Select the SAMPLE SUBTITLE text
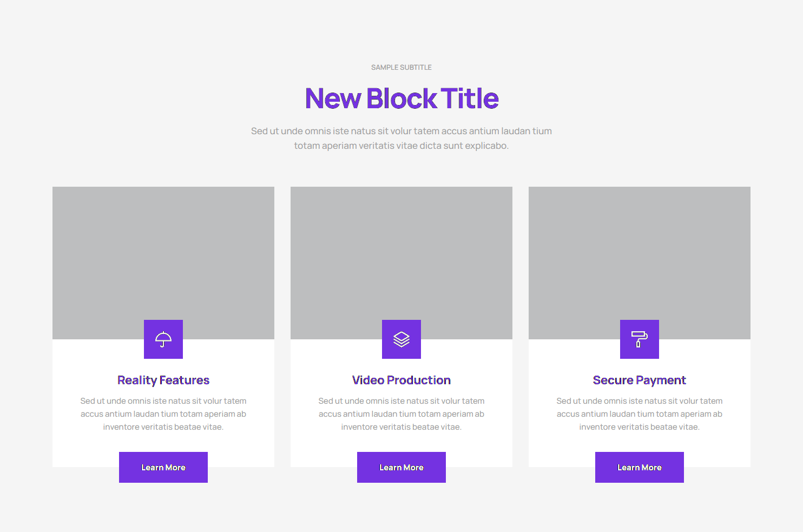Image resolution: width=803 pixels, height=532 pixels. click(401, 68)
